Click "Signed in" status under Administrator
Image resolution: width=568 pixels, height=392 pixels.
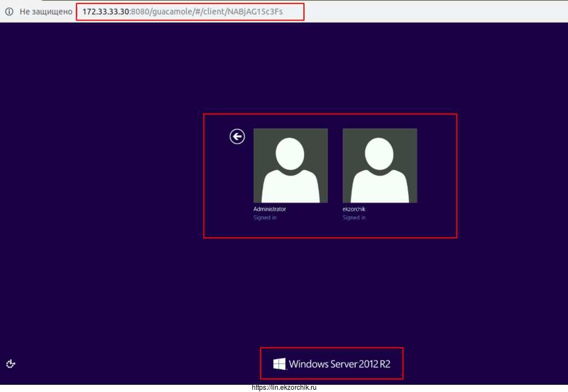tap(265, 218)
